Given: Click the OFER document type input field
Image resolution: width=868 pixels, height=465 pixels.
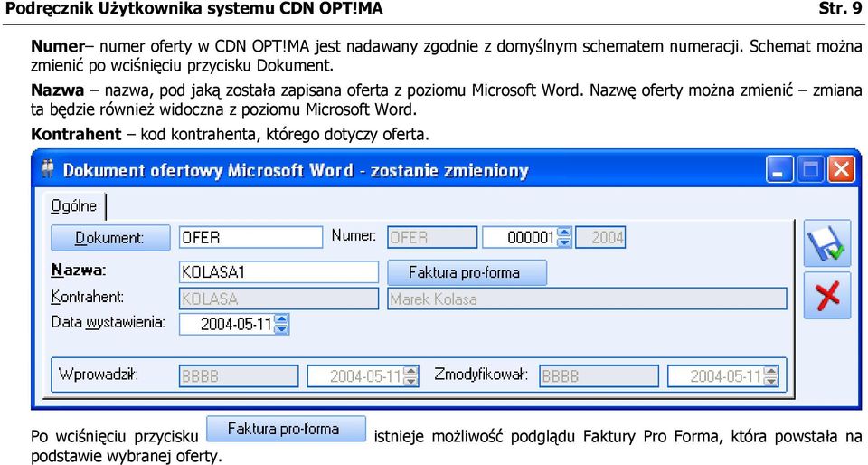Looking at the screenshot, I should coord(250,238).
